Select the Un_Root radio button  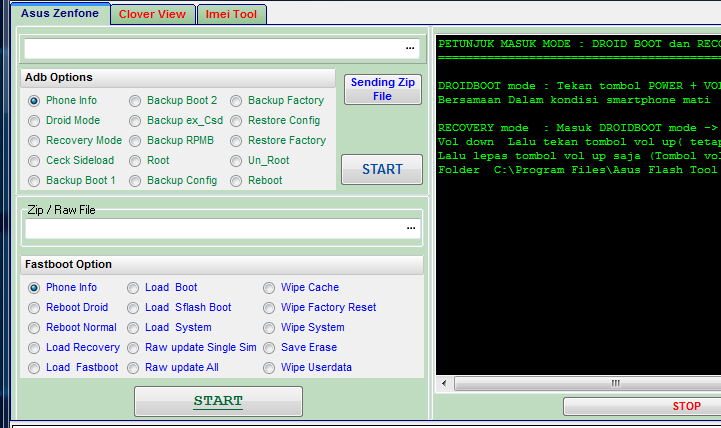pos(236,161)
